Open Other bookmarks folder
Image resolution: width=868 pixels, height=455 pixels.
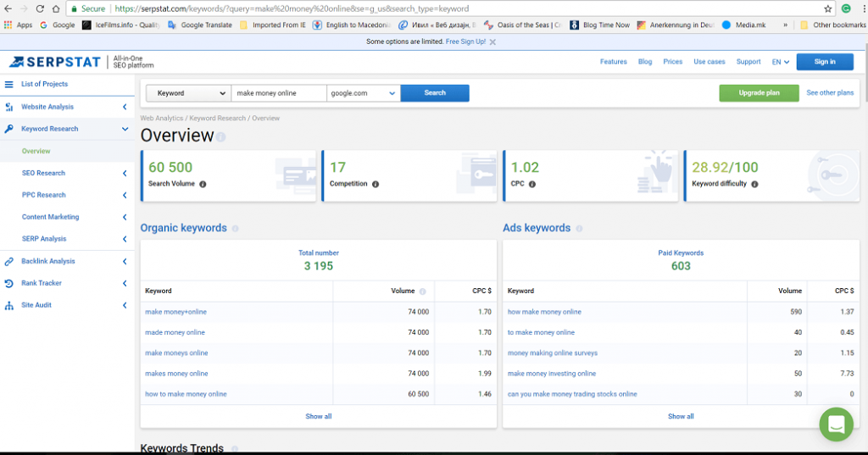(832, 25)
